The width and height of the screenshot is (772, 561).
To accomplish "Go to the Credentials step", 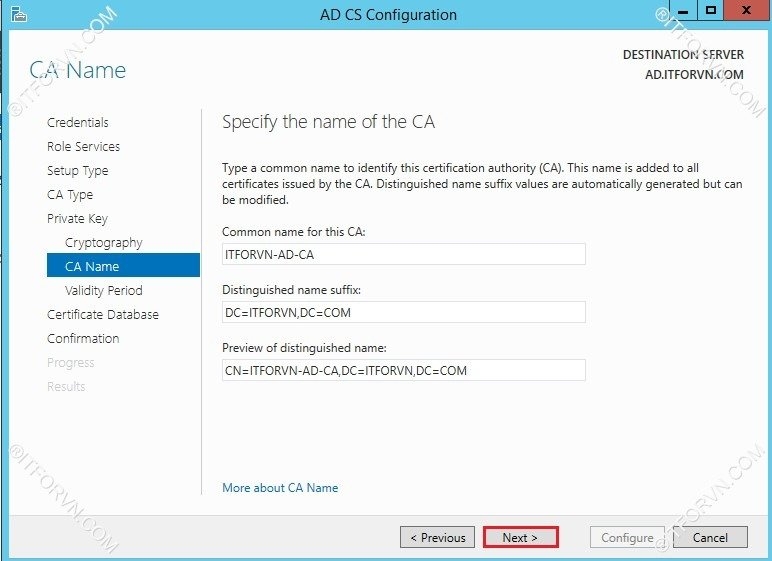I will 78,123.
